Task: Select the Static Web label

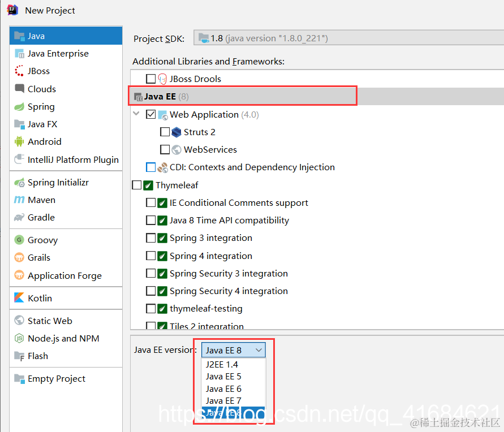Action: point(50,321)
